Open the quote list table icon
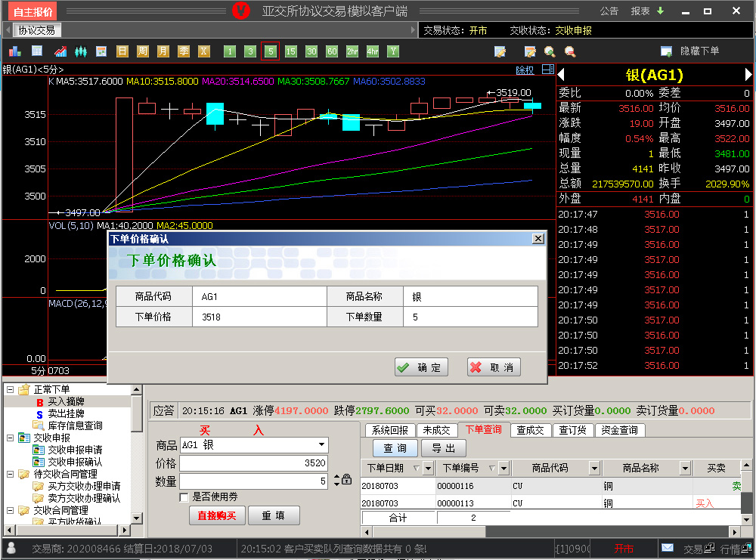 click(x=36, y=51)
